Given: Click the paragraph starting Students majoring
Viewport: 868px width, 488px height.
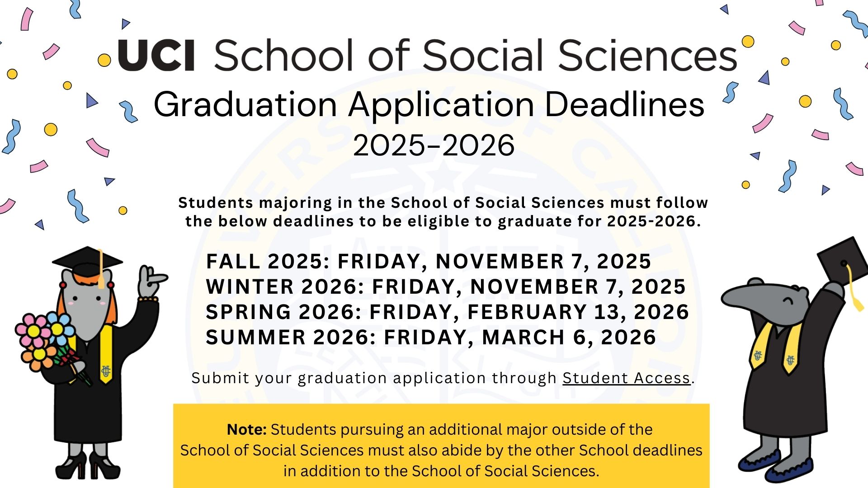Looking at the screenshot, I should tap(443, 212).
